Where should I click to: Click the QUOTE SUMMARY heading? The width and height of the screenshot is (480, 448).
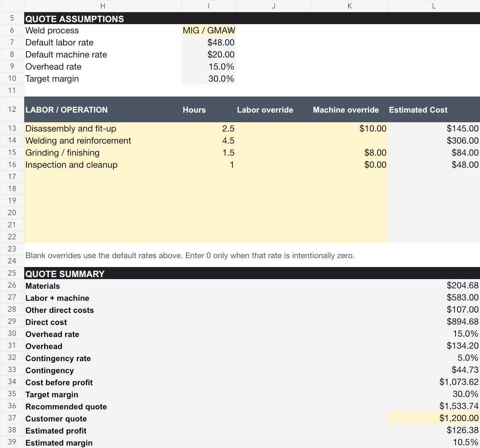pos(65,273)
